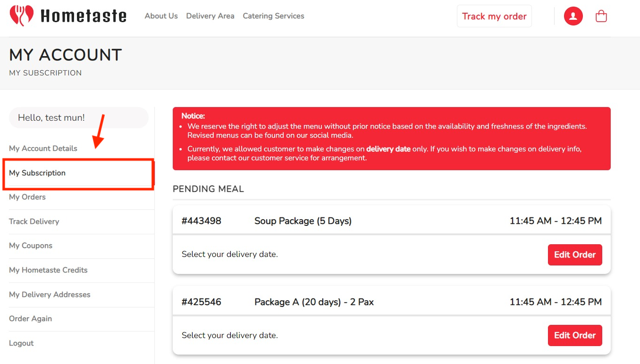
Task: Go to Delivery Area page
Action: pos(210,16)
